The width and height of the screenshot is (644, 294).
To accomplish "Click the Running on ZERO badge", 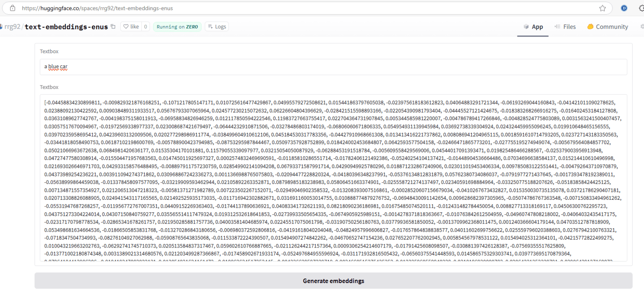I will 177,26.
